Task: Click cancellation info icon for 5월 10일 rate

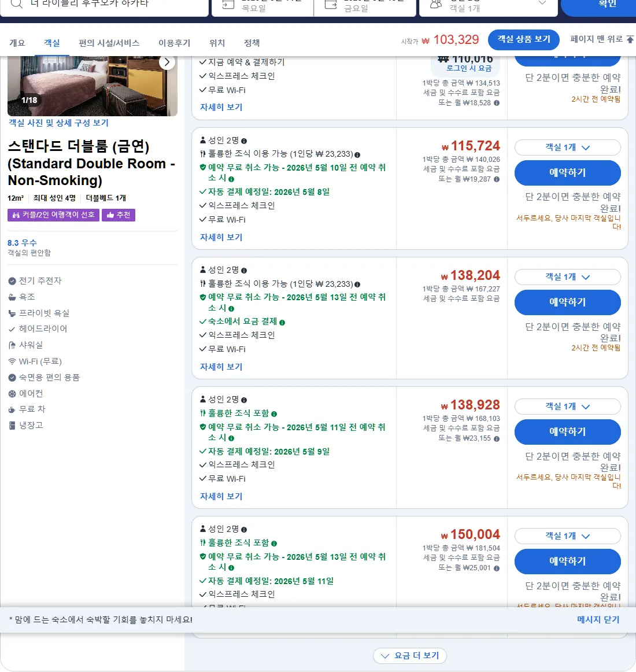Action: pos(231,179)
